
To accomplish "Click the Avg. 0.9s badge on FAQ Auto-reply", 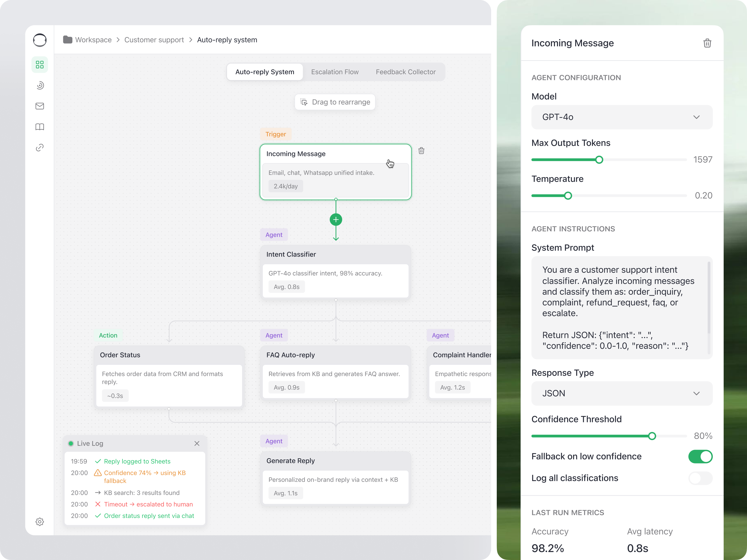I will [x=286, y=388].
